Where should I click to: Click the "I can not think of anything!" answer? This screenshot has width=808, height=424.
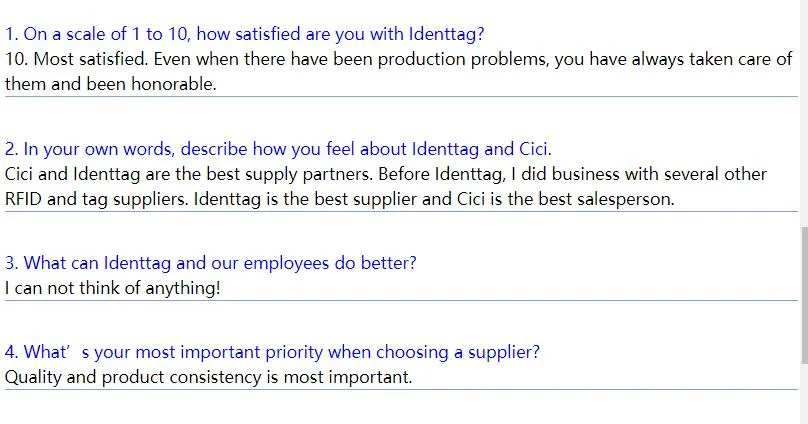pyautogui.click(x=112, y=288)
